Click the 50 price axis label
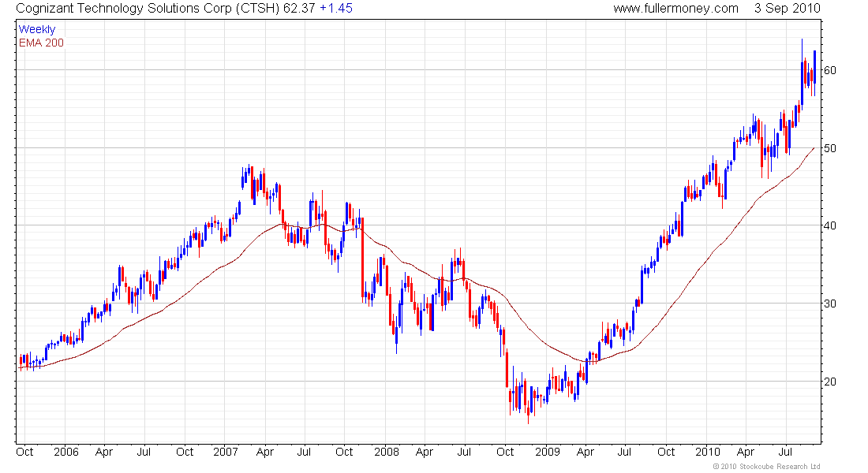 [830, 148]
